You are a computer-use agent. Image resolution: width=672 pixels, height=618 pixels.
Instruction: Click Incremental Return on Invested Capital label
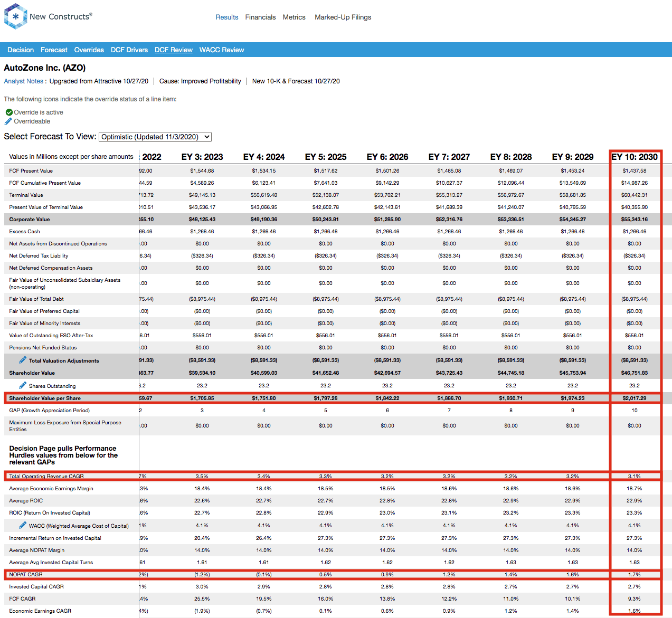click(x=55, y=538)
